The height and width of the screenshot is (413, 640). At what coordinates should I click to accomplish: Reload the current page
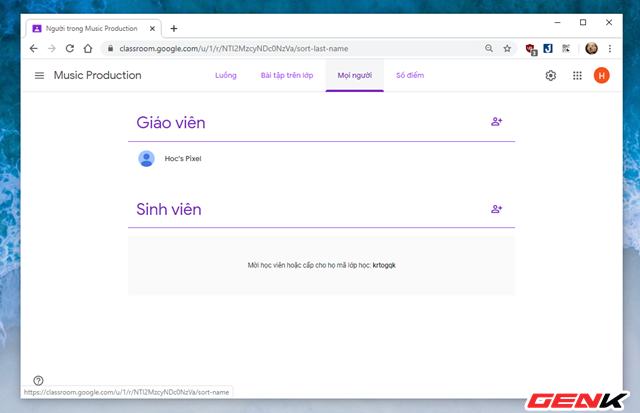pyautogui.click(x=70, y=49)
